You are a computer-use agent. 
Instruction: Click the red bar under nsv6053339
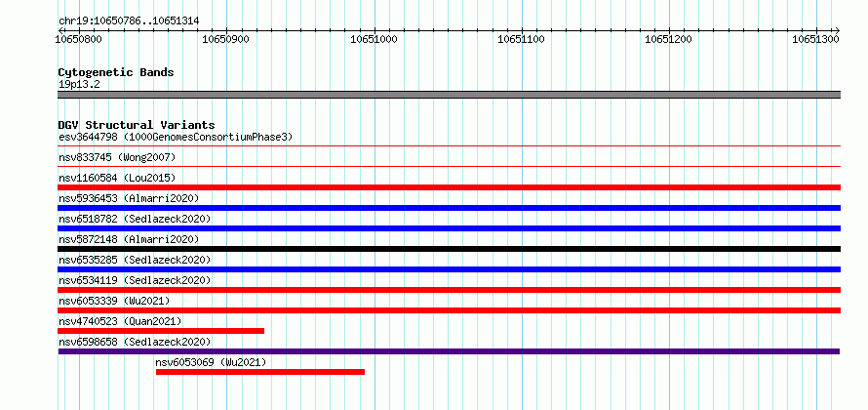tap(449, 310)
